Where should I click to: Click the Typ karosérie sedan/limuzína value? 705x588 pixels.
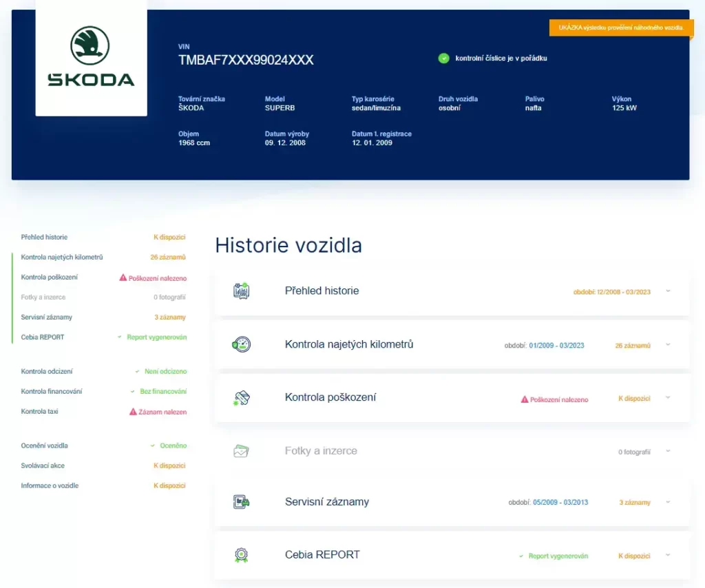pos(376,108)
